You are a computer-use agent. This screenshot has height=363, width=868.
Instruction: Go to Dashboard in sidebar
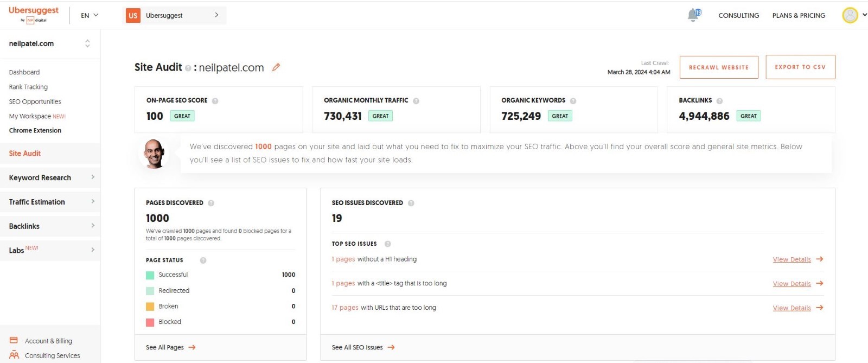24,72
